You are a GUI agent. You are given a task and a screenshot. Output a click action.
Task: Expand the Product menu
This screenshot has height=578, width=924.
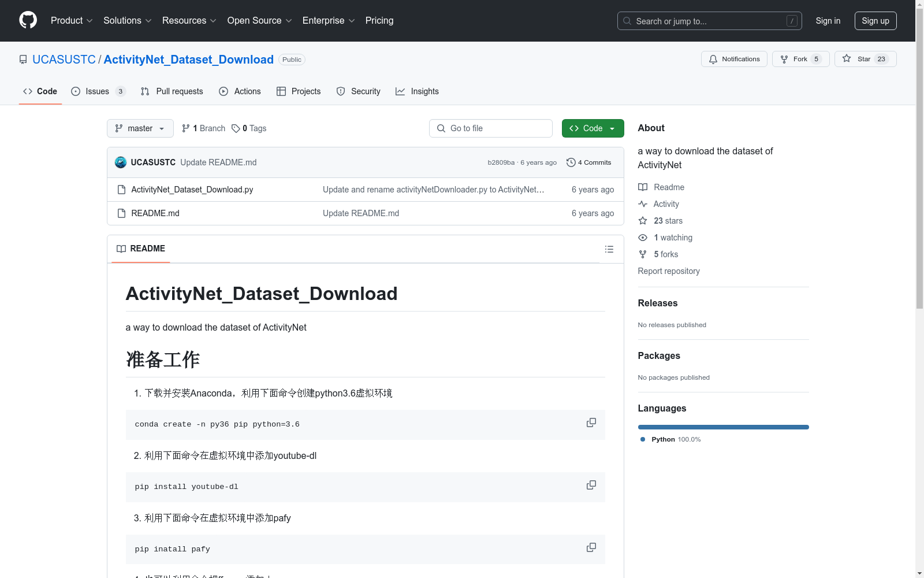[71, 20]
